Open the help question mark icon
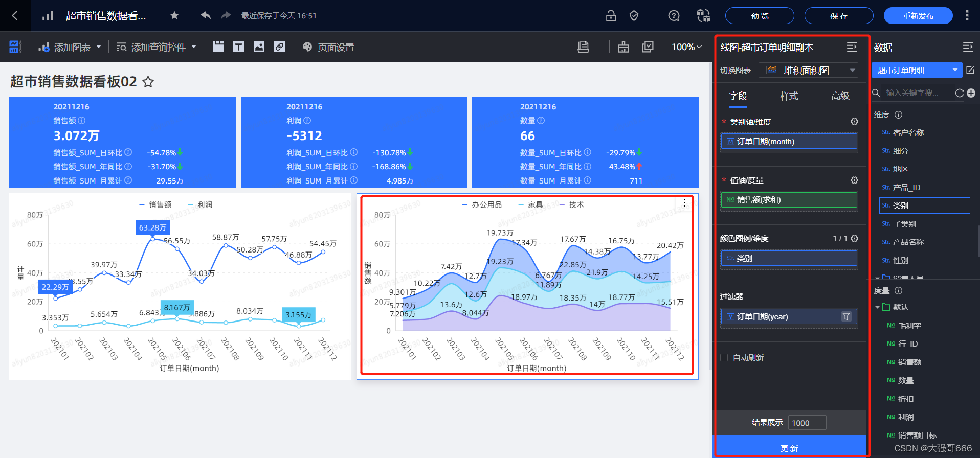Viewport: 980px width, 458px height. coord(674,16)
